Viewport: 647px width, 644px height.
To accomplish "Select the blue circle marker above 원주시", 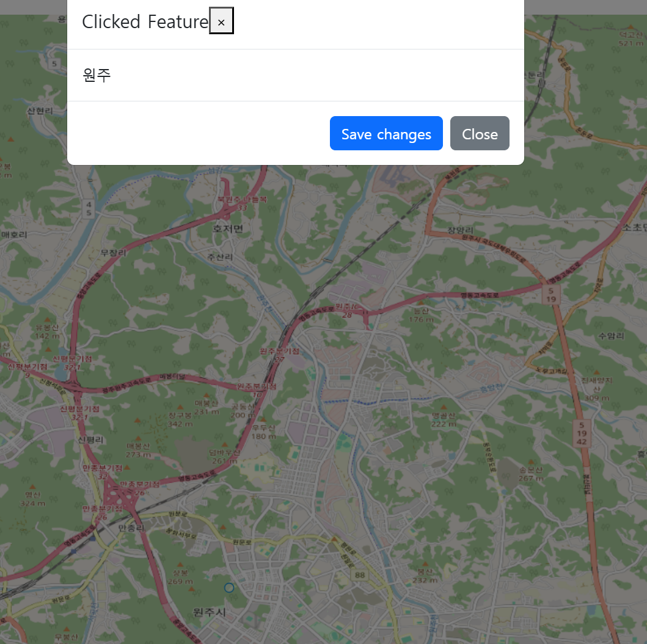I will point(229,588).
